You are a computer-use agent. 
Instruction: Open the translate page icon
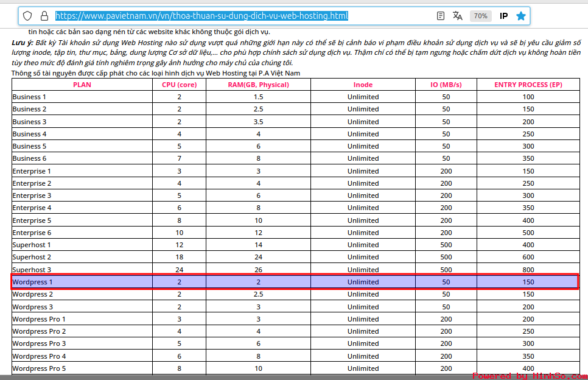tap(458, 16)
